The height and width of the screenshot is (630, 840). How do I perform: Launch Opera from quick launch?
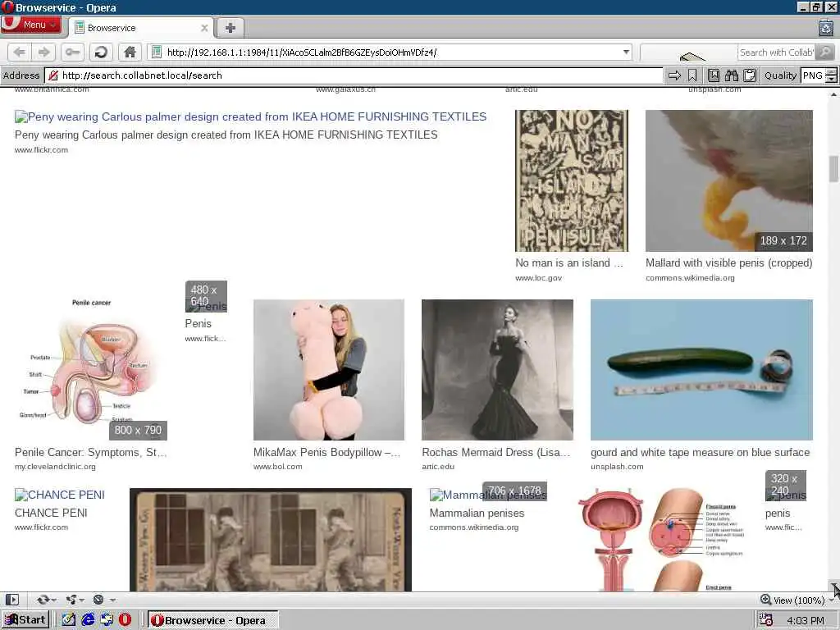tap(125, 620)
